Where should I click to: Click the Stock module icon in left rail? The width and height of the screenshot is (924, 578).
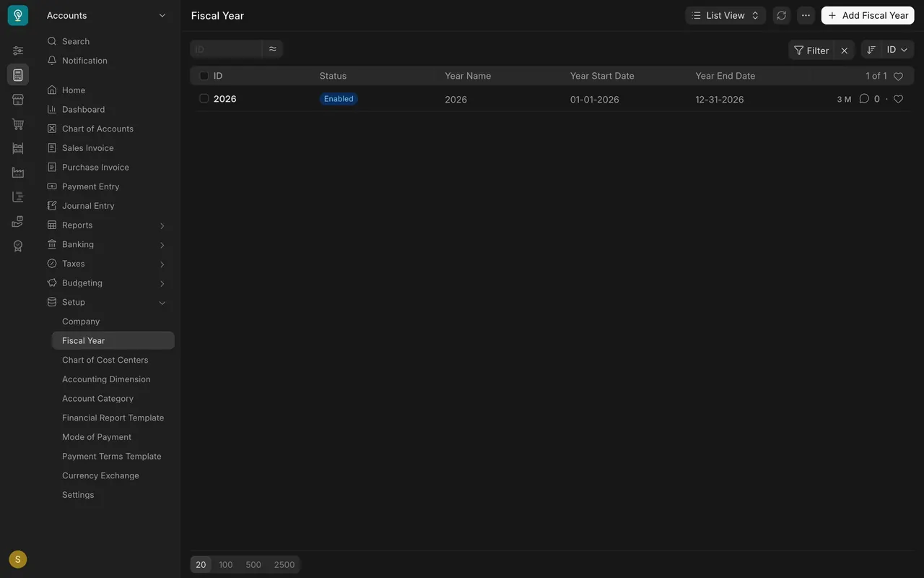coord(18,148)
